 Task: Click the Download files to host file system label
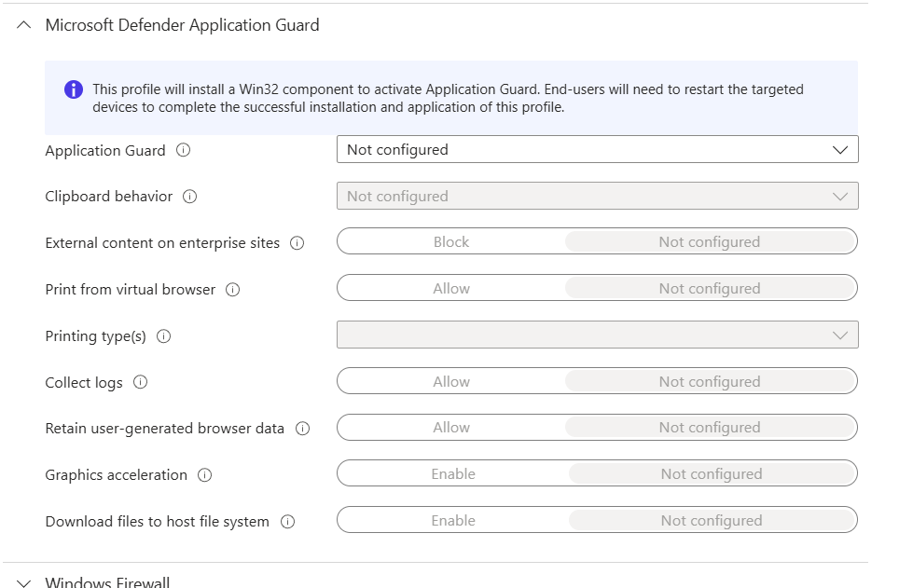[158, 522]
